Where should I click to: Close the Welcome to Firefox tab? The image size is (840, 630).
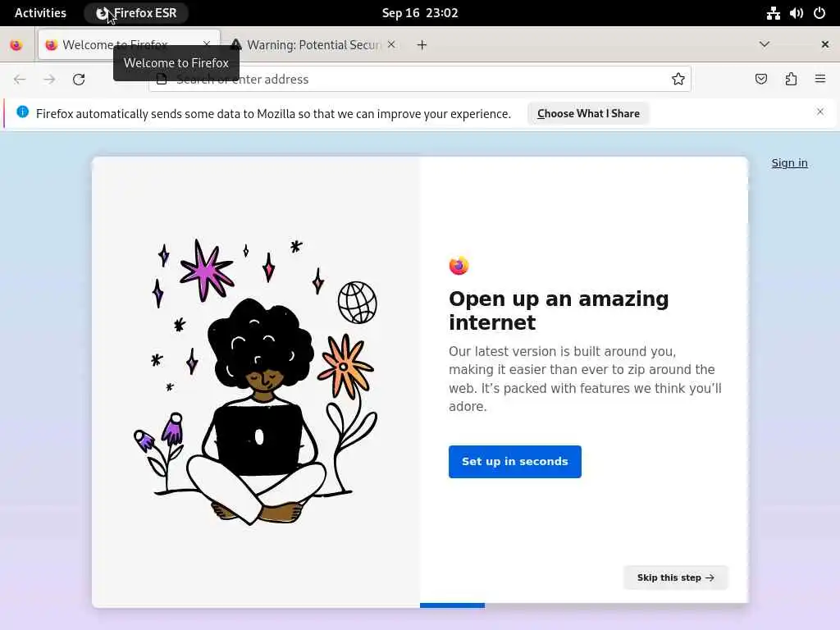[x=207, y=44]
